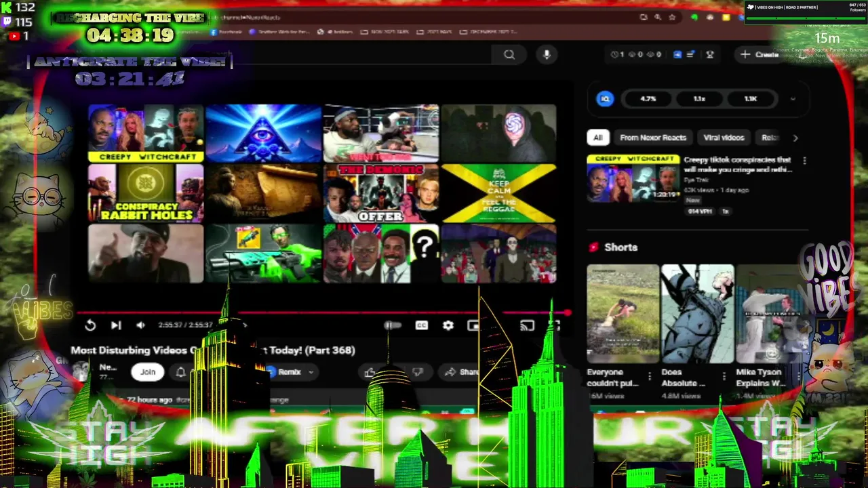Open The Demonic Offer end-screen video
Viewport: 868px width, 488px height.
point(381,193)
